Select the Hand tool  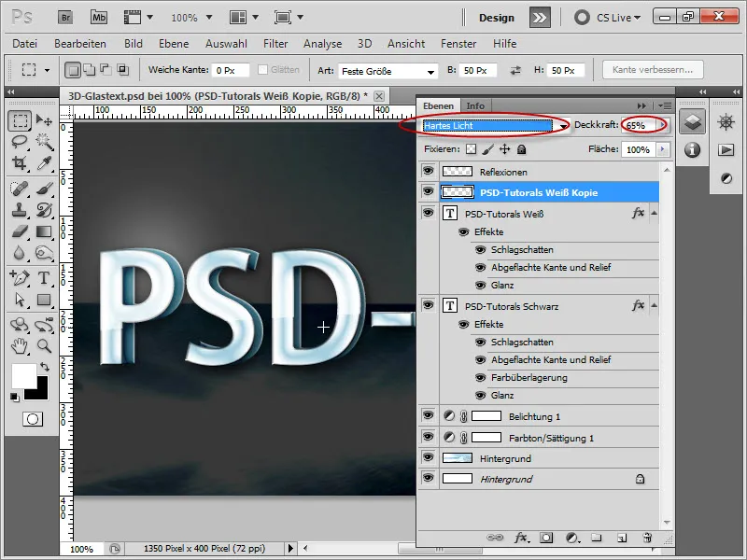20,345
